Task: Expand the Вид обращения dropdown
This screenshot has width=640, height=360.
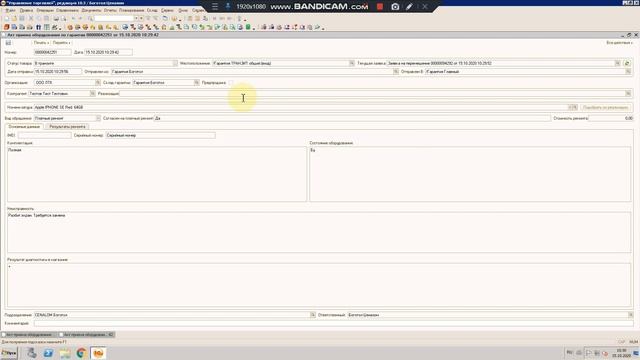Action: coord(98,118)
